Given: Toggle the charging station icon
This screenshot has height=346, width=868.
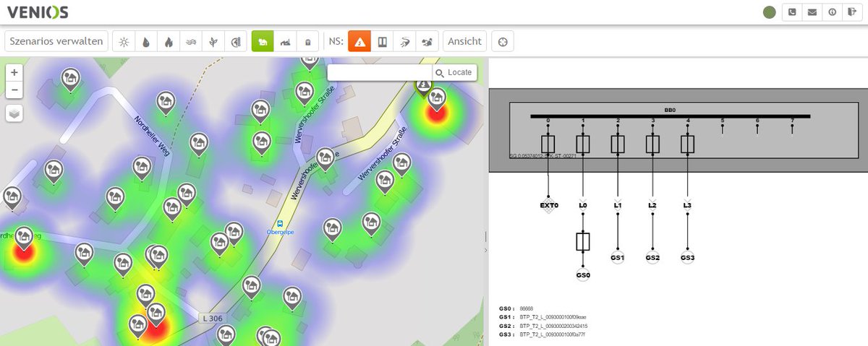Looking at the screenshot, I should [307, 41].
